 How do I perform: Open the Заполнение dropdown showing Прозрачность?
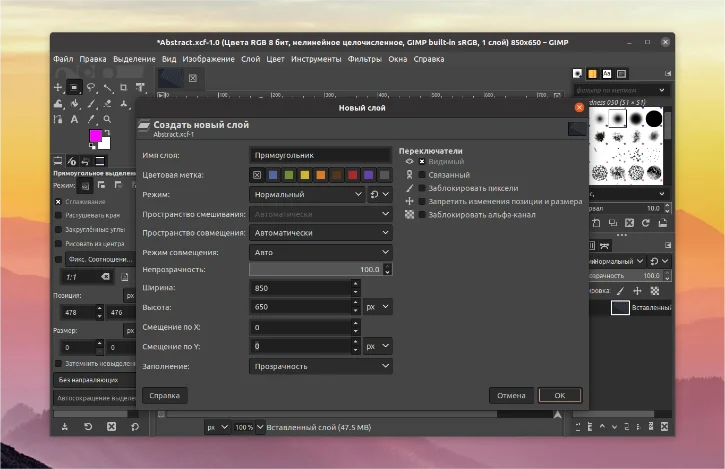(320, 366)
